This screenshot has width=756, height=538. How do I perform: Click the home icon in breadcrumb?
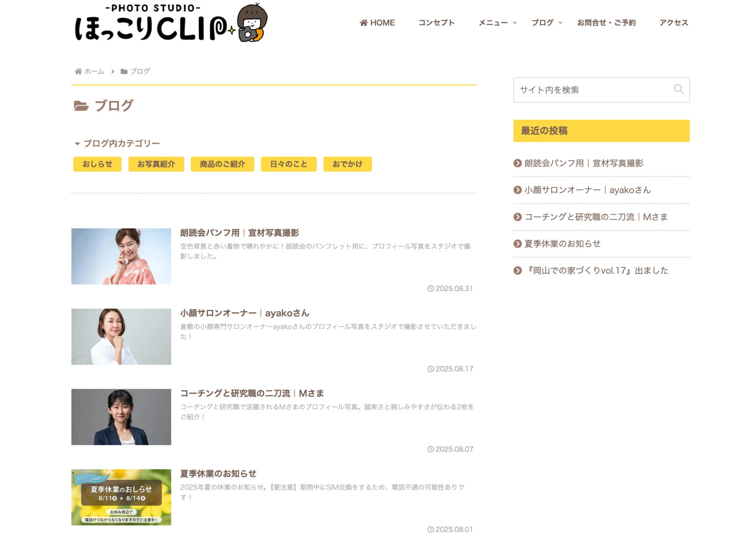[x=78, y=71]
